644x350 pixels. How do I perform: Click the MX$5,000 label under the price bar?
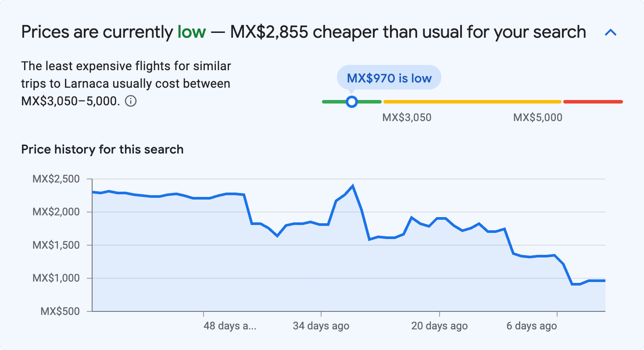coord(537,117)
